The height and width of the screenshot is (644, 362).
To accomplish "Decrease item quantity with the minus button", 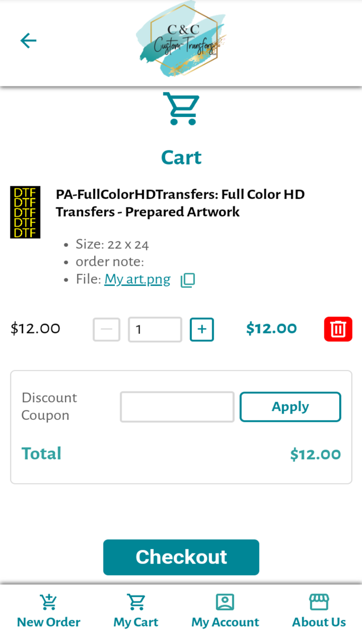I will (x=107, y=329).
